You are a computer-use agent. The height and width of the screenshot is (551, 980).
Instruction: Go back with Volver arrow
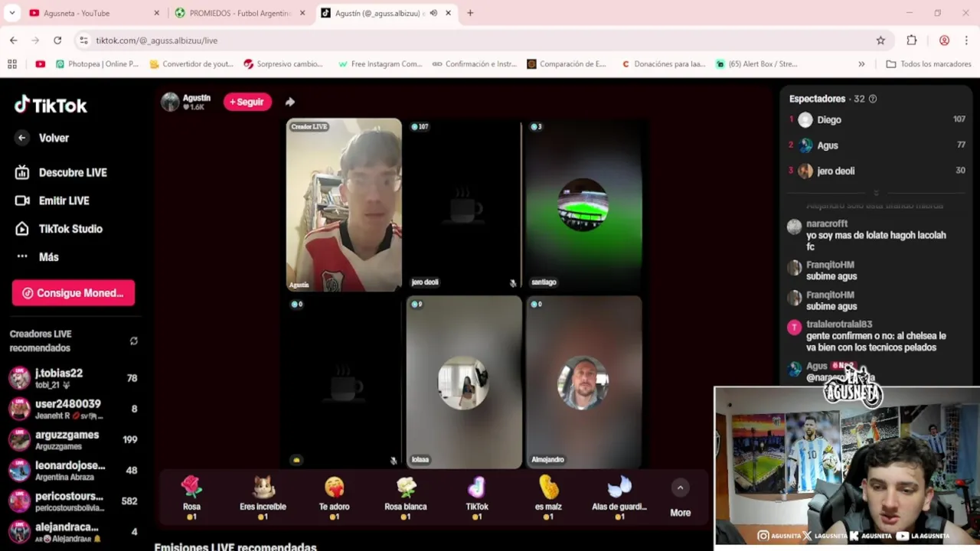point(21,138)
